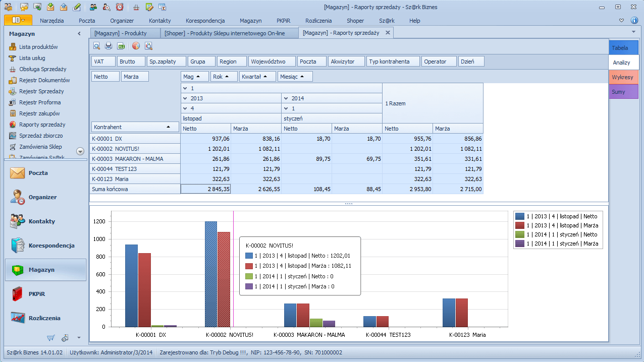Open the Korespondencja menu
The width and height of the screenshot is (644, 362).
point(205,21)
